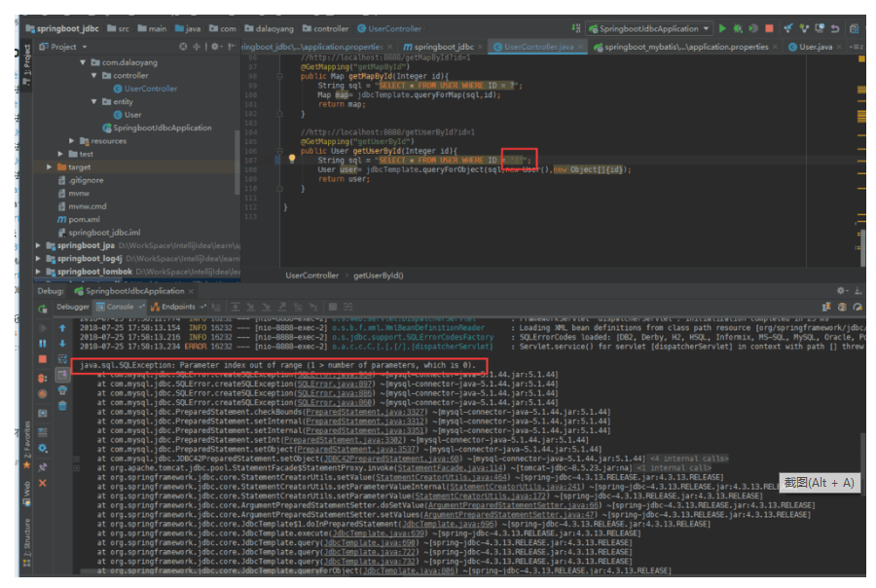Expand springboot_jpa module

point(38,245)
